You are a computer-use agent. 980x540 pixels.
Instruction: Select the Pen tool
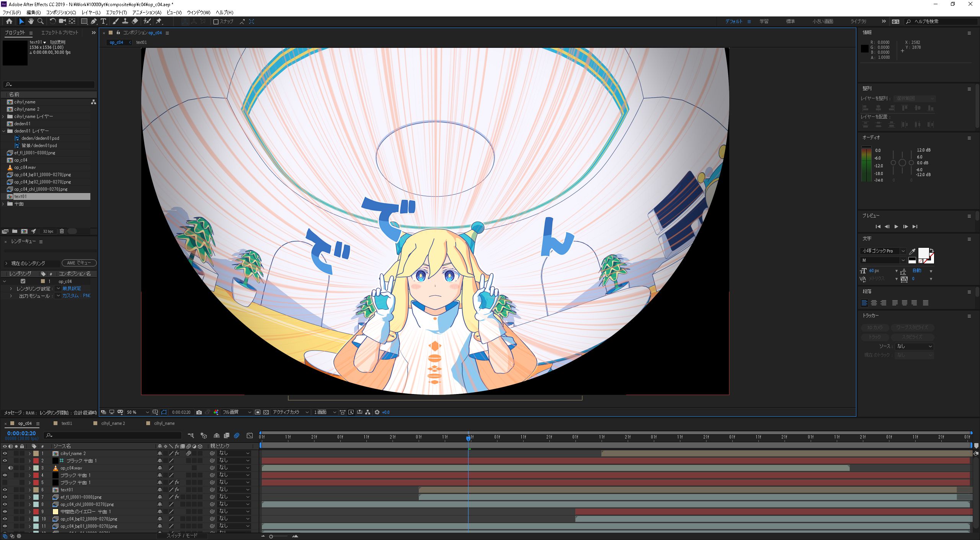coord(94,21)
